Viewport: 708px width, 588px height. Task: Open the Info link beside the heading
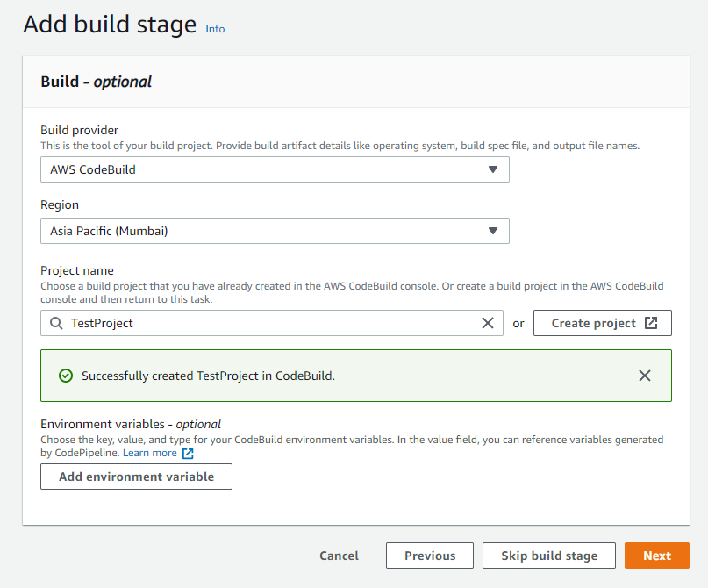[215, 29]
